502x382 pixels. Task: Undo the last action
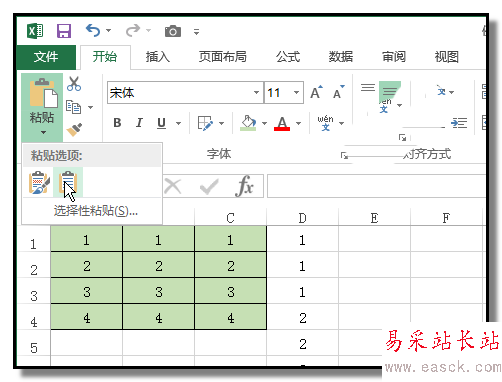click(93, 31)
